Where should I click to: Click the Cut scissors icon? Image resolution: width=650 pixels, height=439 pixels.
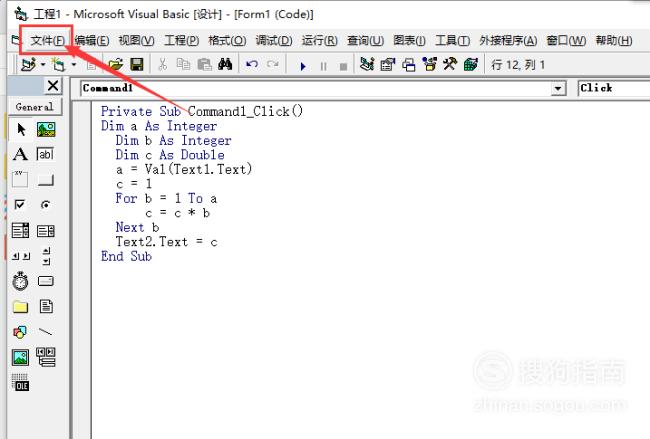pos(162,65)
